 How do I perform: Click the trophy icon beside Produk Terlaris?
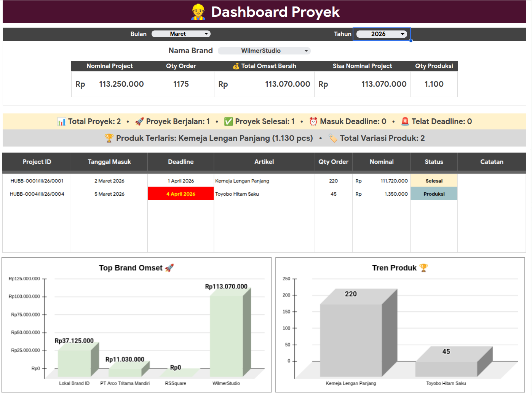pyautogui.click(x=109, y=138)
